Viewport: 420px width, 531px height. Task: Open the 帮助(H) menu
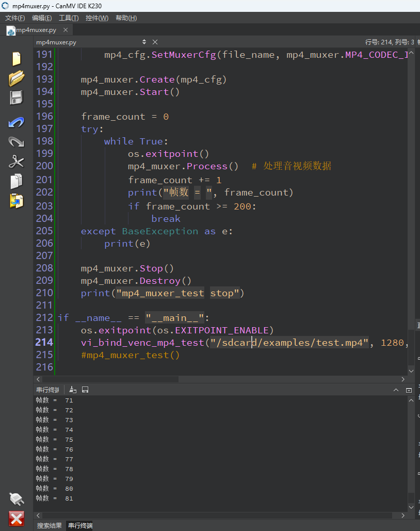[126, 18]
